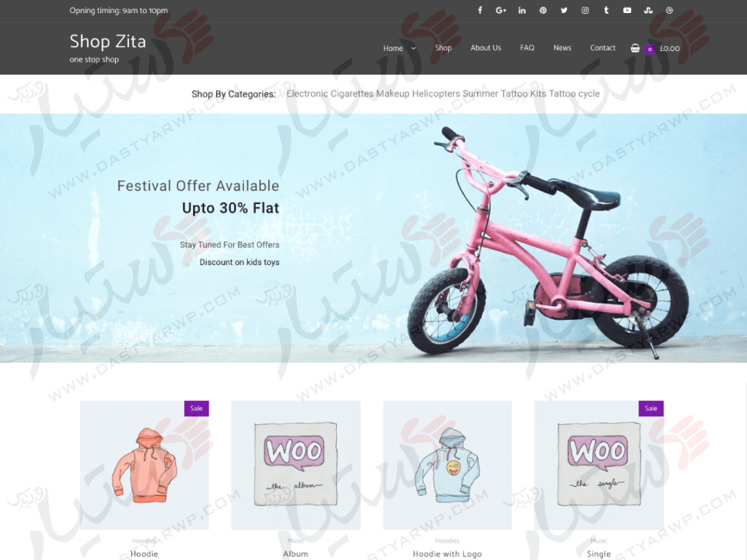Open the shopping cart basket icon
This screenshot has width=747, height=560.
(635, 48)
